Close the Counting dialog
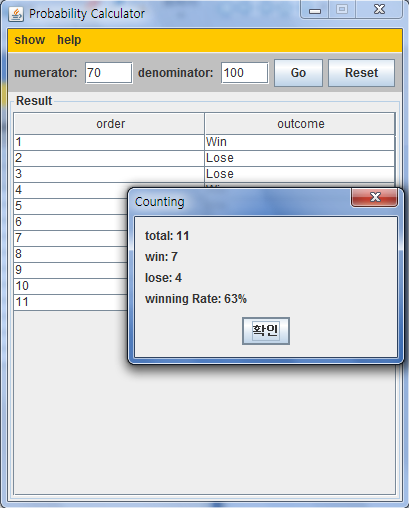The image size is (409, 508). (x=375, y=197)
